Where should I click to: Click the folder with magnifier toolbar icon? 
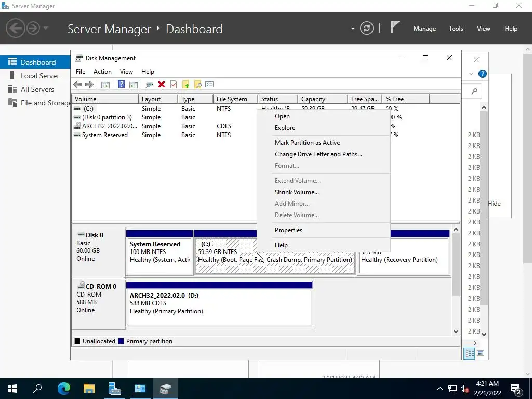coord(197,85)
